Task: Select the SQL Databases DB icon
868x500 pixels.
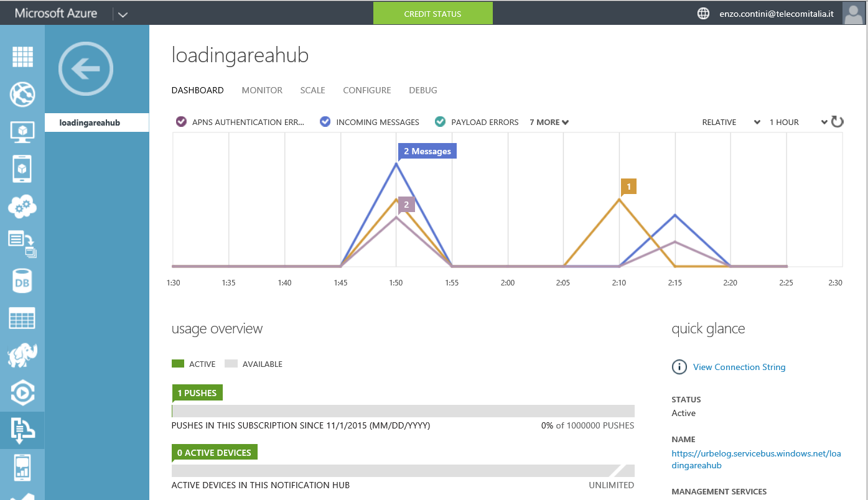Action: (22, 281)
